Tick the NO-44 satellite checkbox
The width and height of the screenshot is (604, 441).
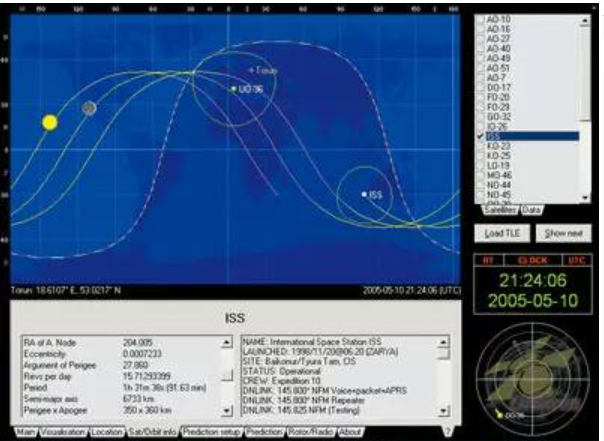coord(480,185)
